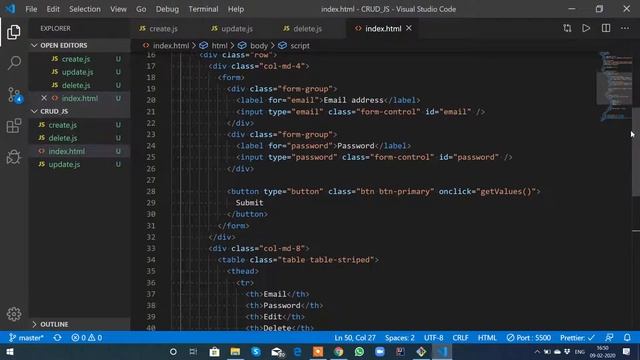Click the Synchronize Changes icon in status bar
The height and width of the screenshot is (360, 640).
pos(58,338)
